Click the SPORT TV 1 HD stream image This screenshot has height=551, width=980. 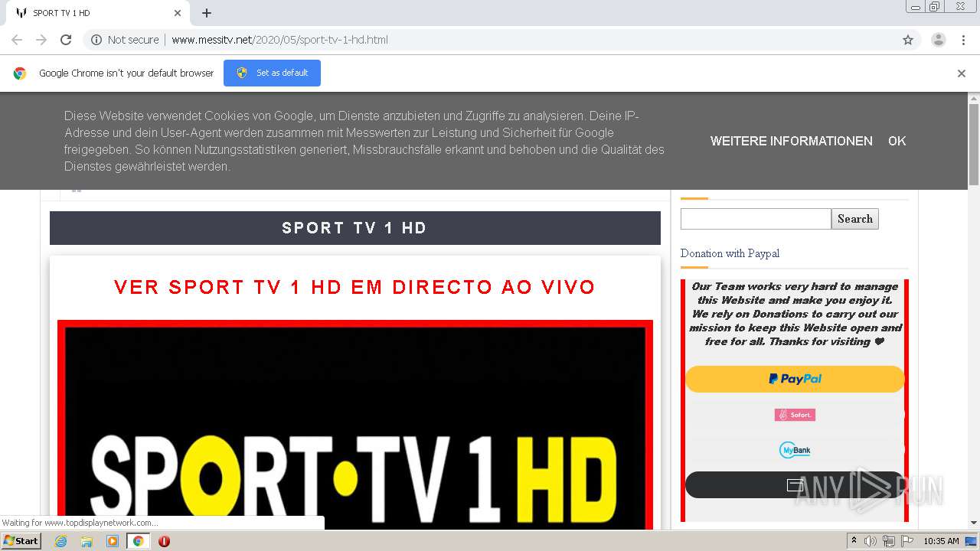point(355,425)
